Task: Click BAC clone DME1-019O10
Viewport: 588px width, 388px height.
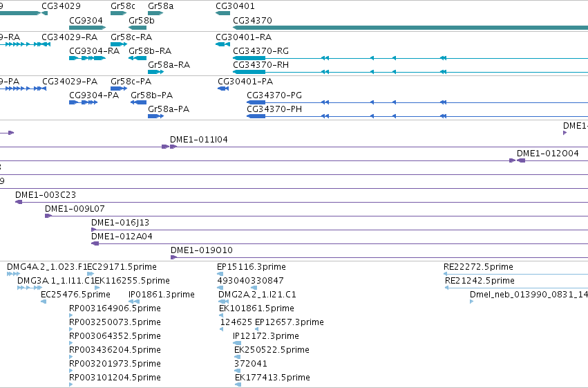Action: (201, 250)
